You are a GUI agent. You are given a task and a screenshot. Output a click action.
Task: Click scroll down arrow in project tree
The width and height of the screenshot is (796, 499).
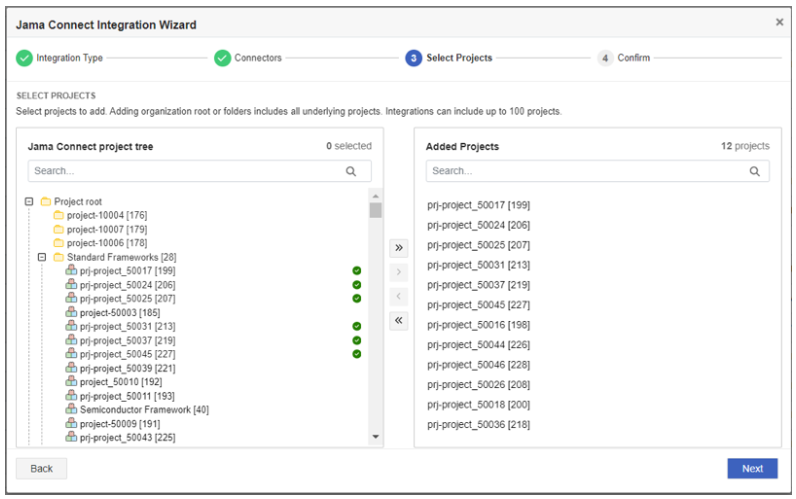click(x=376, y=437)
